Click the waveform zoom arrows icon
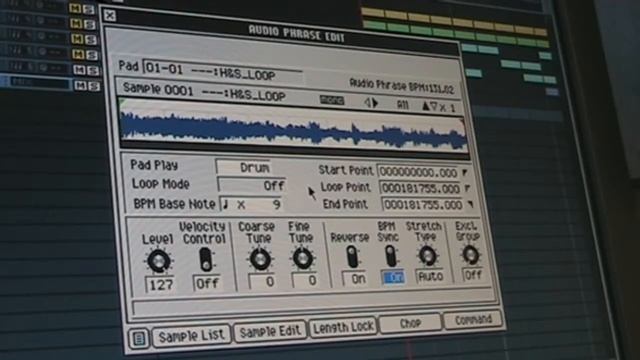Viewport: 640px width, 360px height. tap(429, 107)
